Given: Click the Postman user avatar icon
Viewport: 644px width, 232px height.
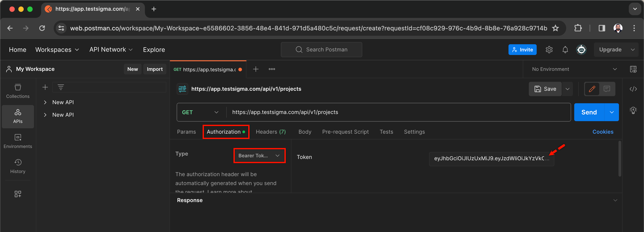Looking at the screenshot, I should tap(581, 49).
